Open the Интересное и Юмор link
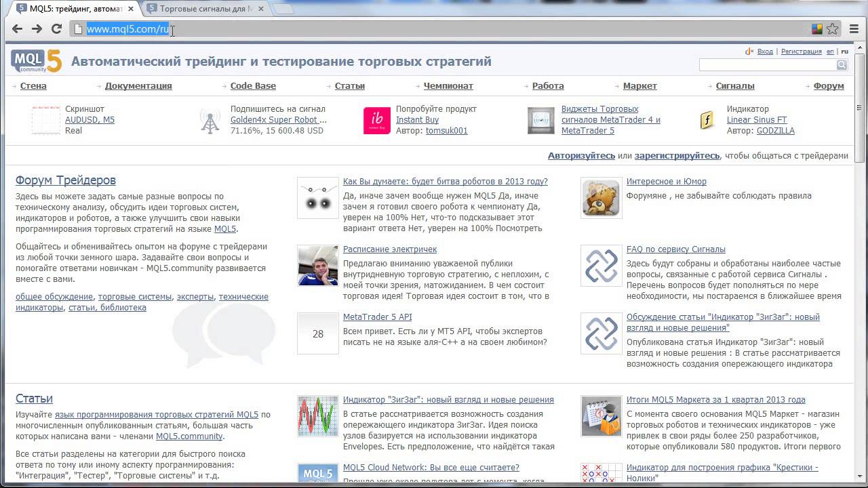The height and width of the screenshot is (488, 868). click(667, 182)
